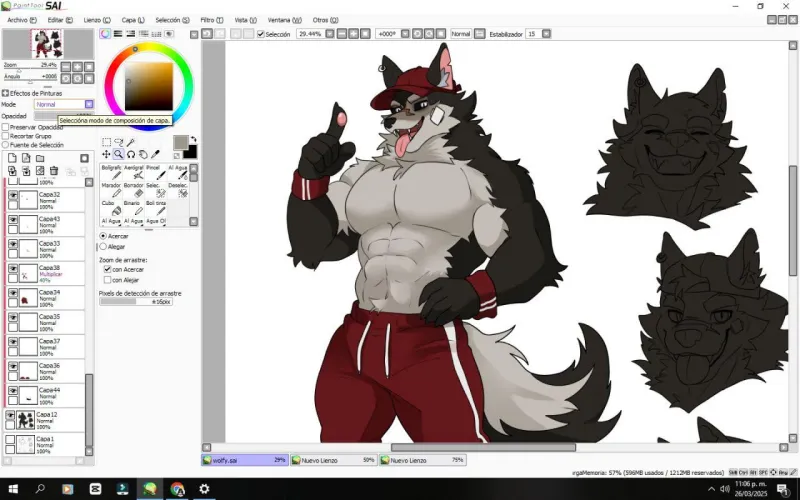Select layer Capa12 in layer list
The image size is (800, 500).
pos(45,420)
